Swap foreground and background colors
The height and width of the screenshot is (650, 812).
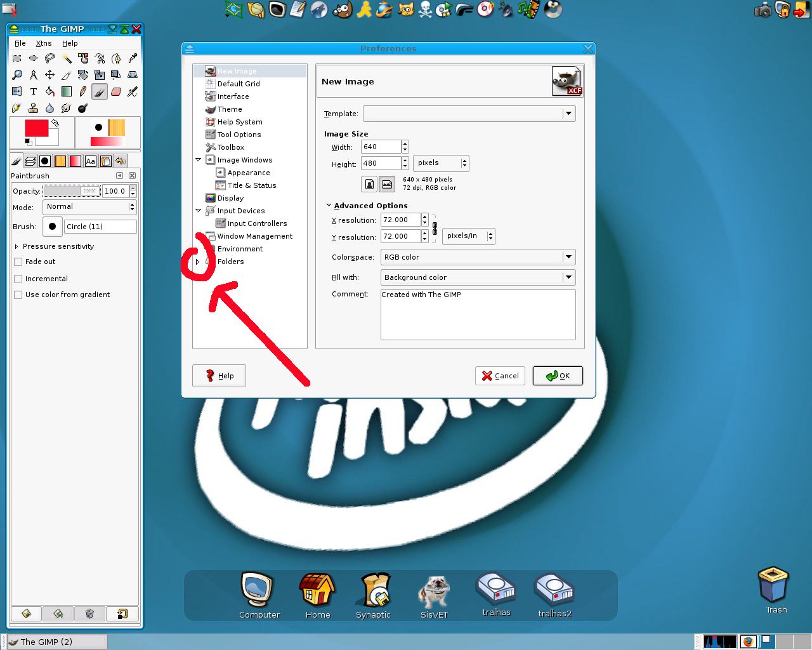click(x=55, y=123)
